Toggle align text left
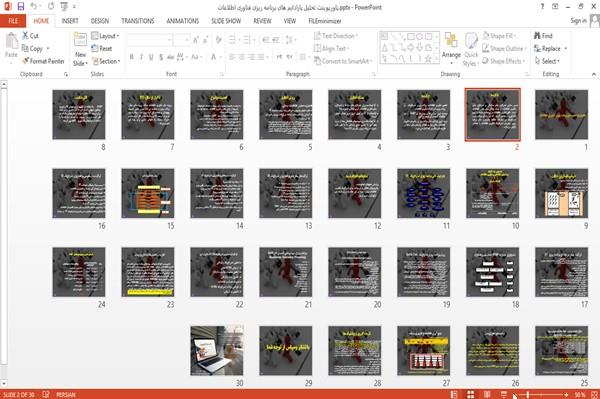The height and width of the screenshot is (399, 600). pyautogui.click(x=232, y=57)
